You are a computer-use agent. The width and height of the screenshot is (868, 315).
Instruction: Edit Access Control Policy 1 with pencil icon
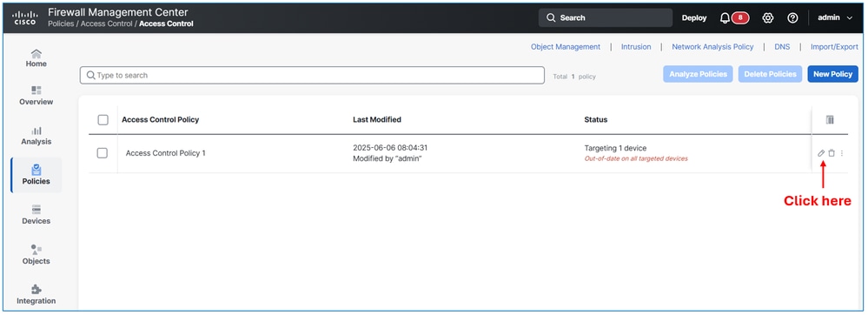coord(821,153)
